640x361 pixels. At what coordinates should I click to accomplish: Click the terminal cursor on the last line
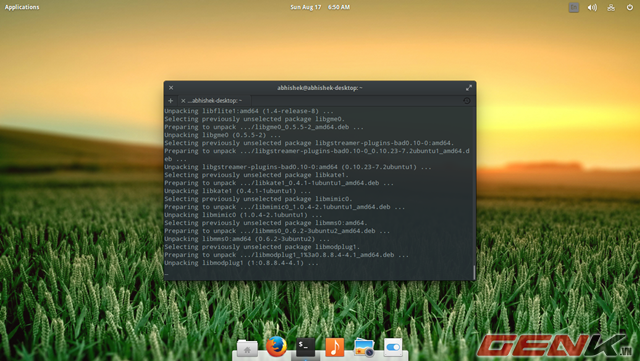click(x=166, y=273)
